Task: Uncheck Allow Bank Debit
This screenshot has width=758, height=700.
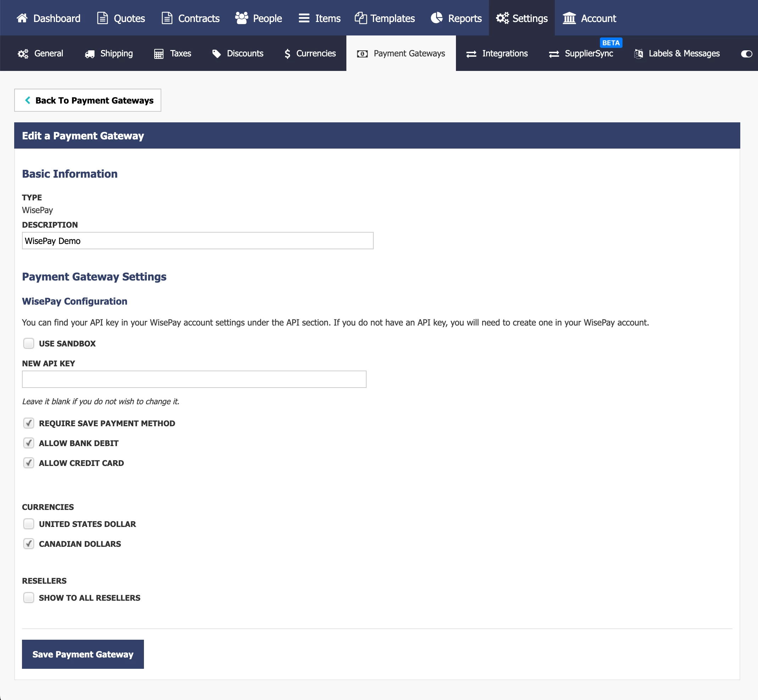Action: tap(28, 443)
